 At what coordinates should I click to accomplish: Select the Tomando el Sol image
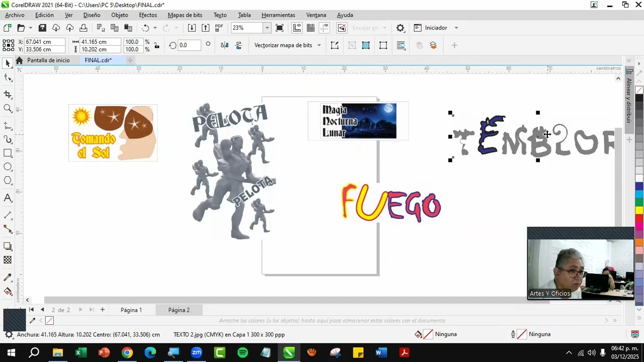click(113, 133)
